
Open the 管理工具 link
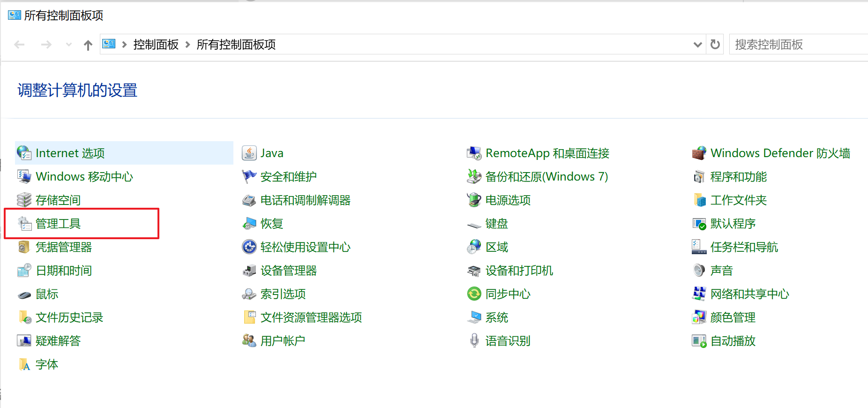click(58, 224)
